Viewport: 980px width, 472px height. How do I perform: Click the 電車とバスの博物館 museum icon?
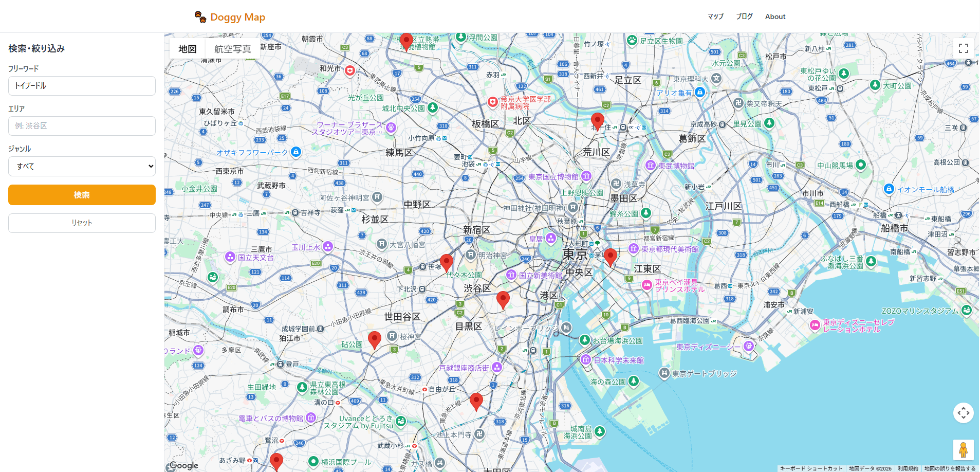[311, 417]
